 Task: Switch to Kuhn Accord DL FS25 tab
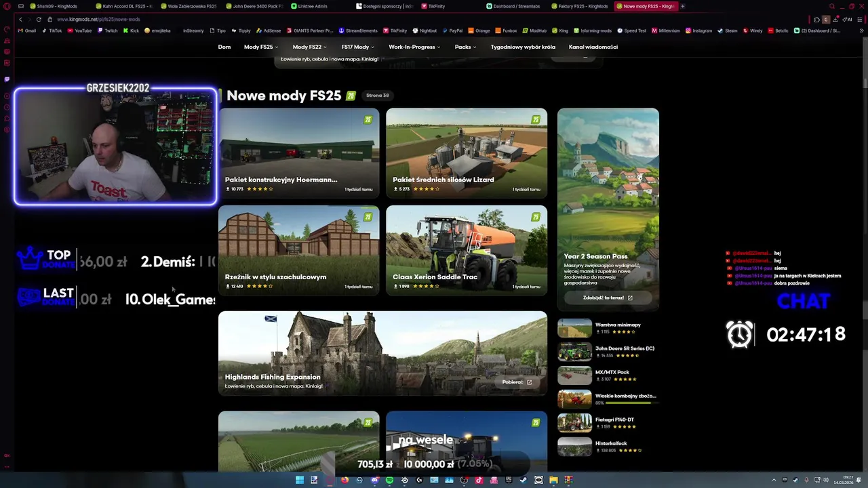click(x=125, y=6)
